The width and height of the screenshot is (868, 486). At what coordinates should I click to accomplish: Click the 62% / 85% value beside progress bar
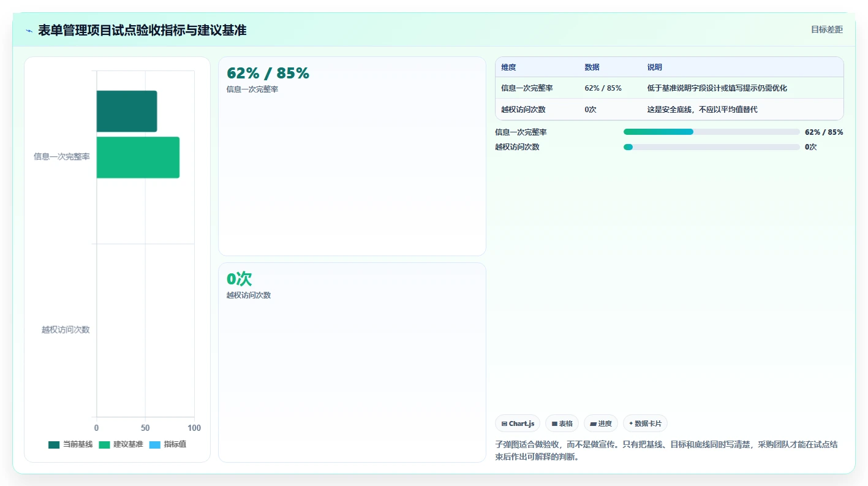click(x=824, y=132)
